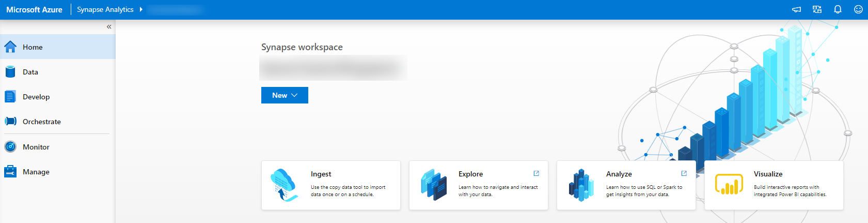Click the Home house icon

tap(10, 47)
